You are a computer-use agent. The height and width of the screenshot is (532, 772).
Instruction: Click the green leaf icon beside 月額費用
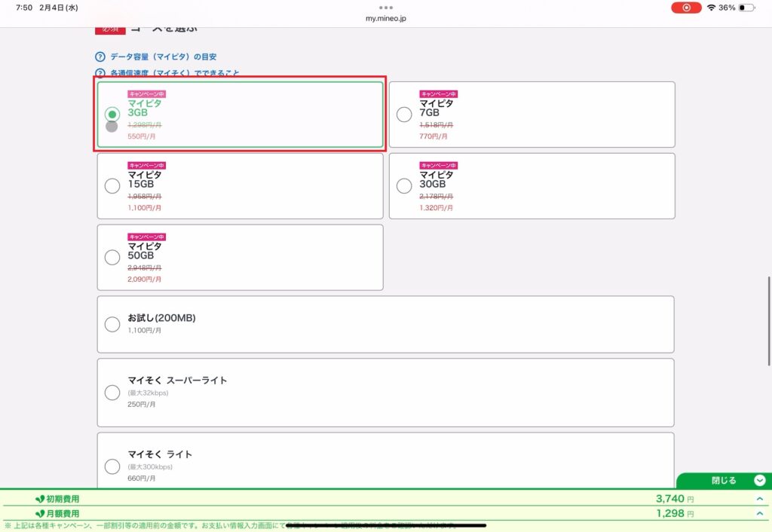click(x=40, y=513)
